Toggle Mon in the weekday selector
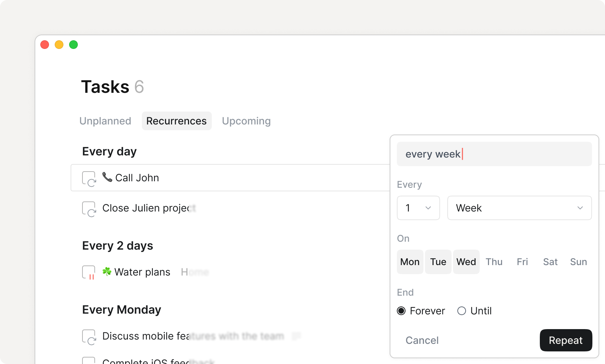The width and height of the screenshot is (605, 364). point(409,262)
